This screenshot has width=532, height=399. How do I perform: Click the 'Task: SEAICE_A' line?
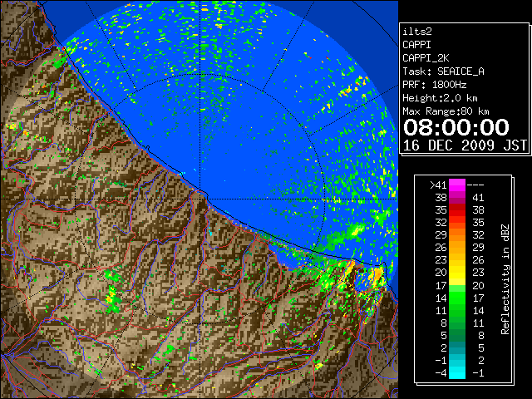click(443, 71)
